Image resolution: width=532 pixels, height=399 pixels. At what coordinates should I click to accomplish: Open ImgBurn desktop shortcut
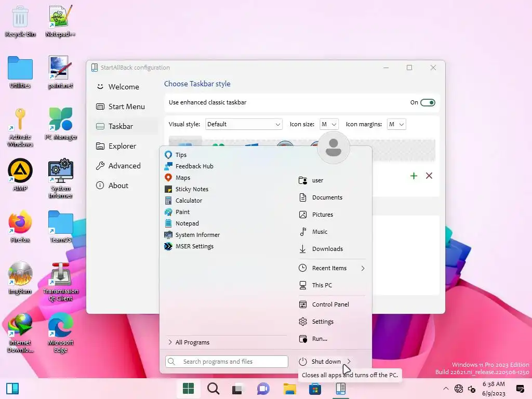point(20,278)
